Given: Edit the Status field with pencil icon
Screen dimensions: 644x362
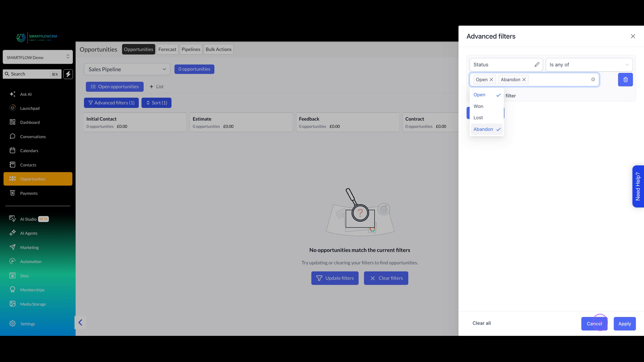Looking at the screenshot, I should pyautogui.click(x=537, y=65).
